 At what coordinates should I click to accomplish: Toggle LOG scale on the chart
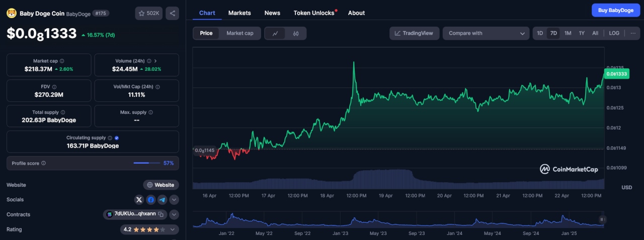[614, 33]
